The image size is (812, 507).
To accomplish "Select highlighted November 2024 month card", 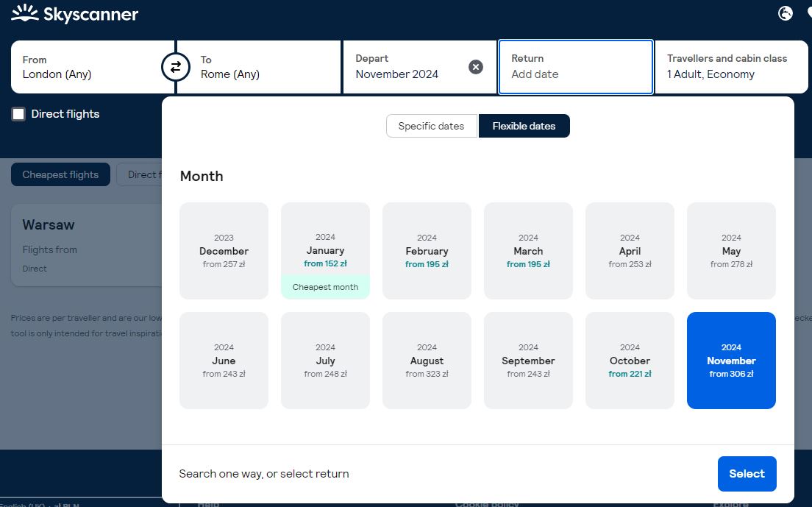I will click(731, 361).
